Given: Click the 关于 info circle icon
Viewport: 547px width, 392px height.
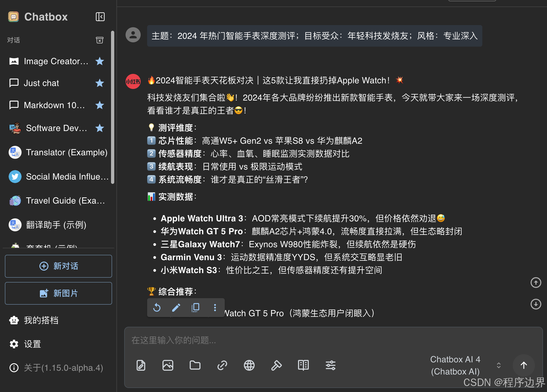Looking at the screenshot, I should coord(14,368).
